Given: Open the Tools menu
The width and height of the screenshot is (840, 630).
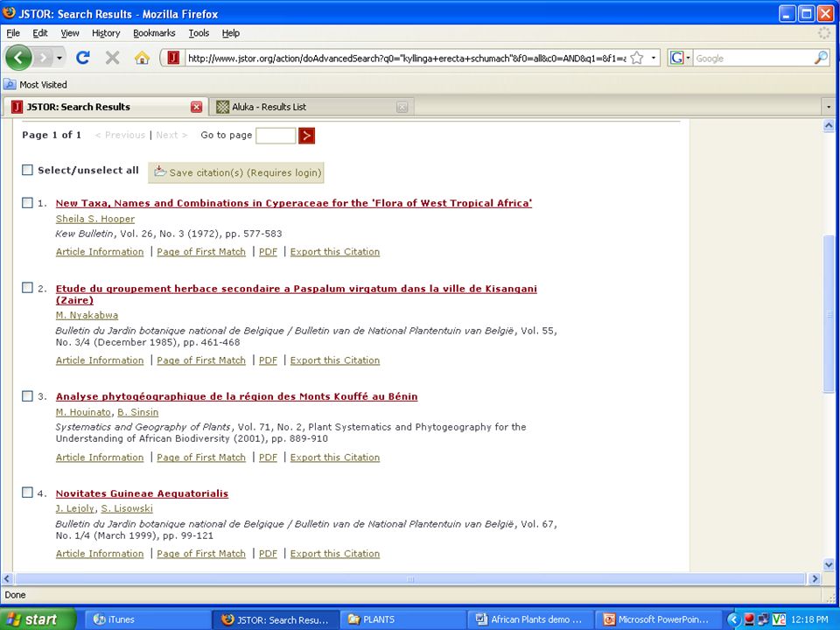Looking at the screenshot, I should (x=199, y=33).
